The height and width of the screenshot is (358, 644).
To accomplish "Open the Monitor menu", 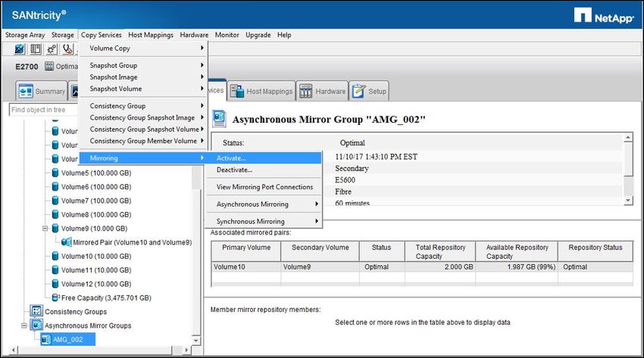I will (227, 35).
